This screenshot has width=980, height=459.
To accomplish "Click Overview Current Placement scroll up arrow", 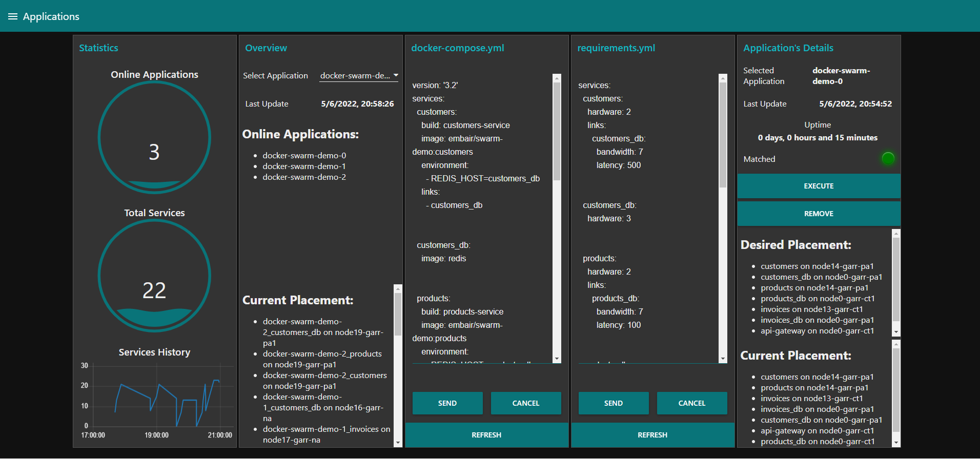I will pyautogui.click(x=398, y=289).
